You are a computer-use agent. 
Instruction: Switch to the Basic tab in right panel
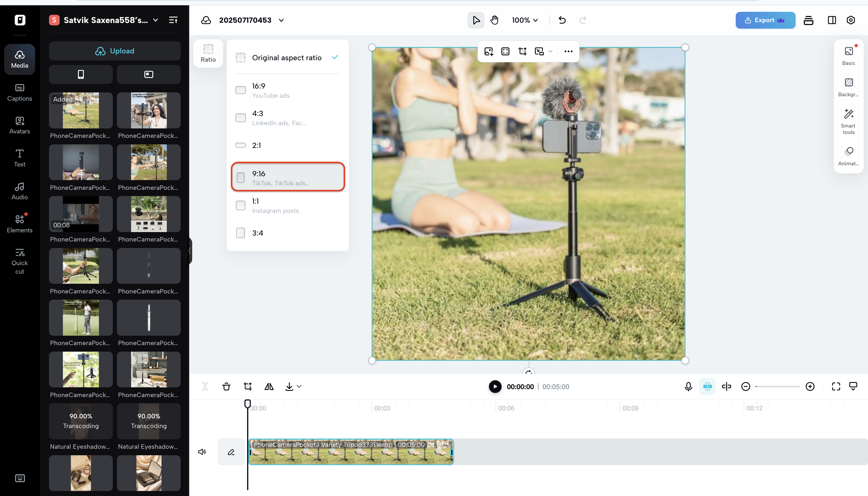[x=848, y=56]
